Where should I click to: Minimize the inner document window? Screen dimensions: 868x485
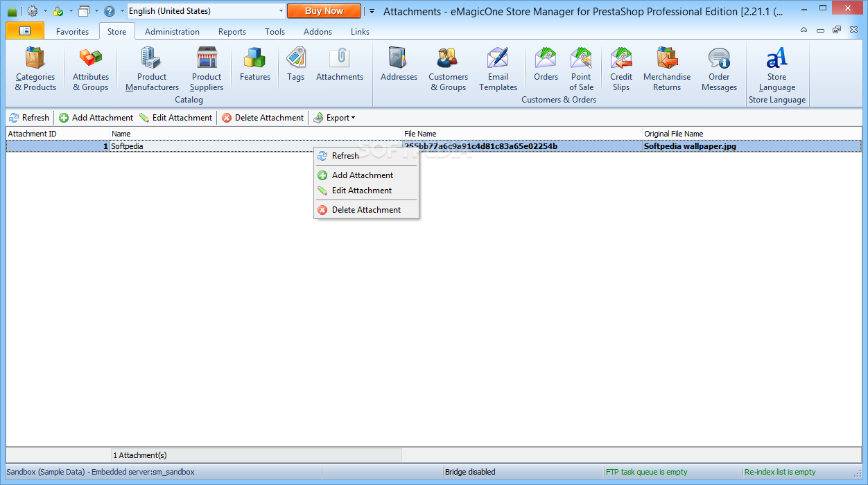(820, 30)
